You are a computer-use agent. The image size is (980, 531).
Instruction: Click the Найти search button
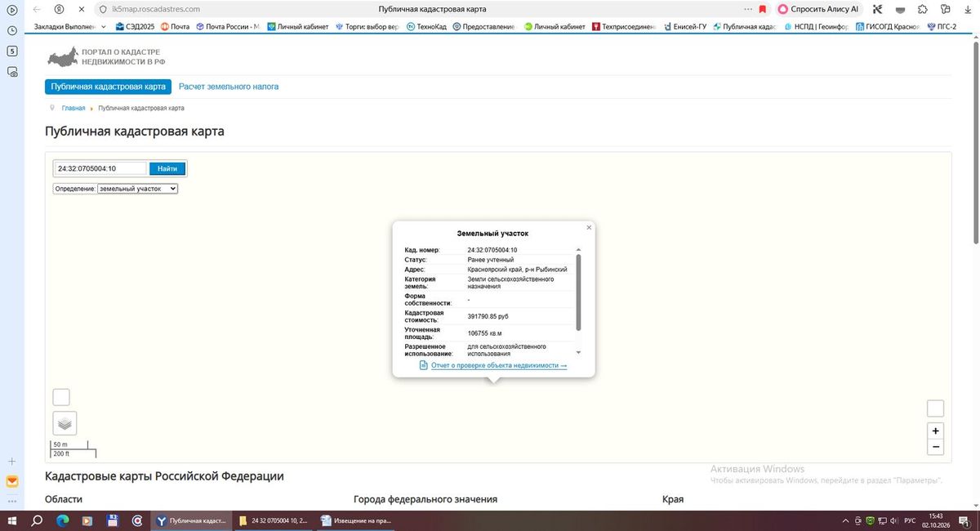[167, 168]
